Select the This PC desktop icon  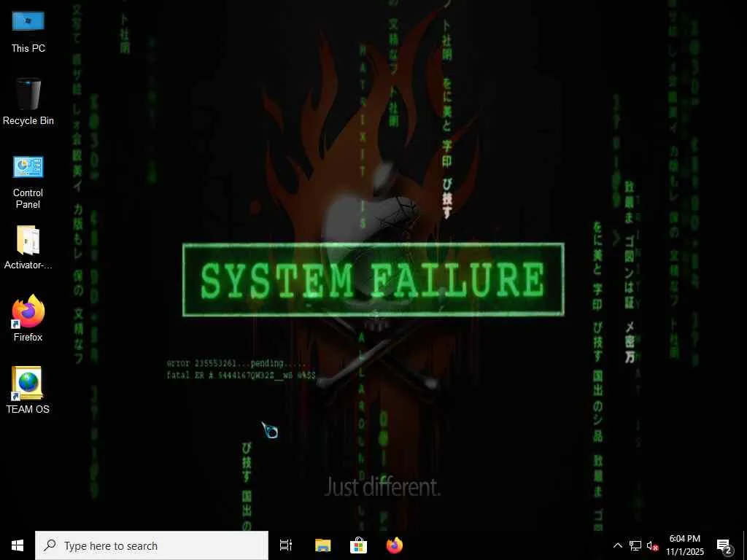point(28,32)
